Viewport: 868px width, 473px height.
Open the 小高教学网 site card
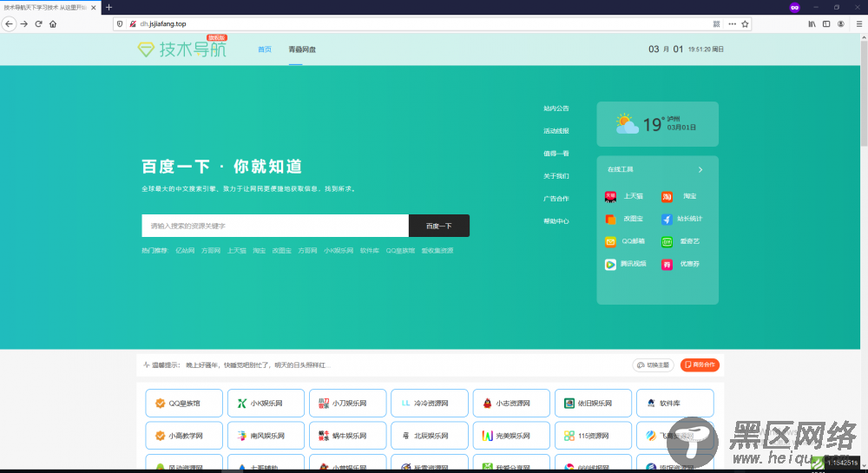pyautogui.click(x=184, y=436)
